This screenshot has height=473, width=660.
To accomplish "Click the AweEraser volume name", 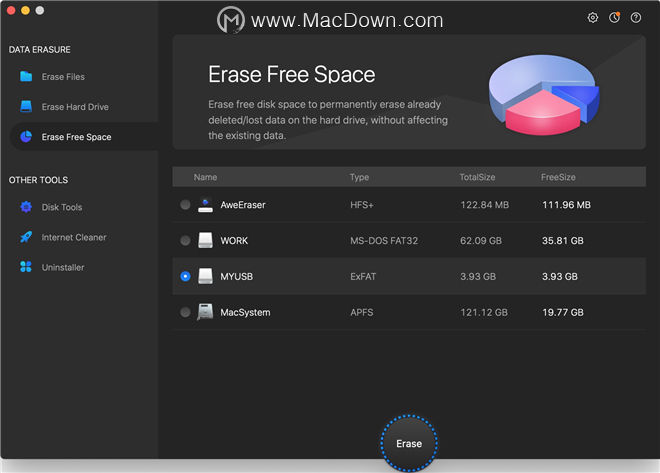I will tap(243, 205).
